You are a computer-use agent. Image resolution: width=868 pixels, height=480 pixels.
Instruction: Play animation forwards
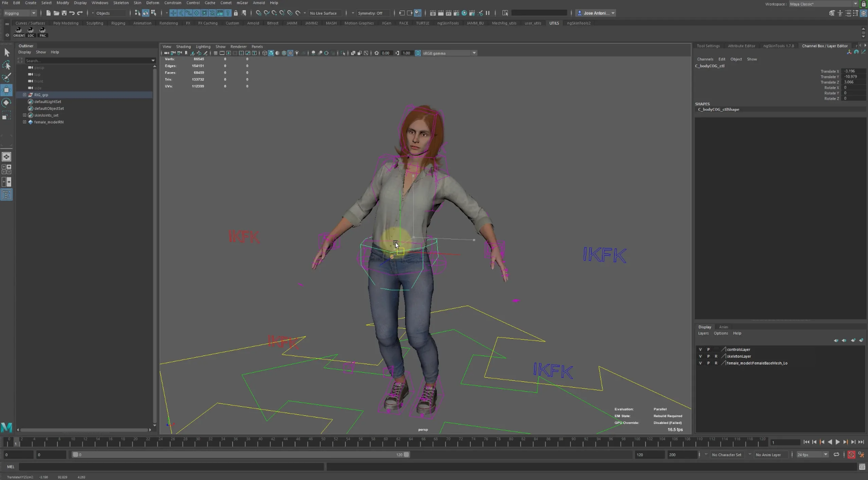[837, 442]
